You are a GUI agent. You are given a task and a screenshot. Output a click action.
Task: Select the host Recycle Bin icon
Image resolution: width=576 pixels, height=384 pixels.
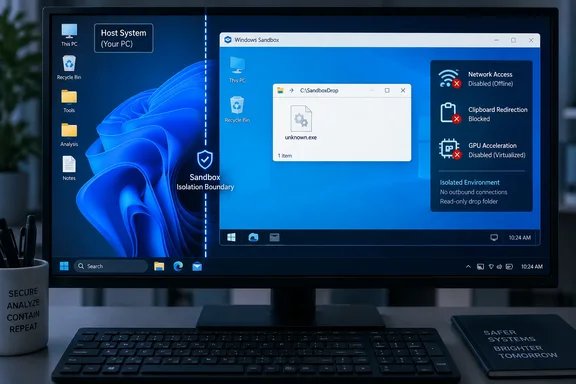69,68
